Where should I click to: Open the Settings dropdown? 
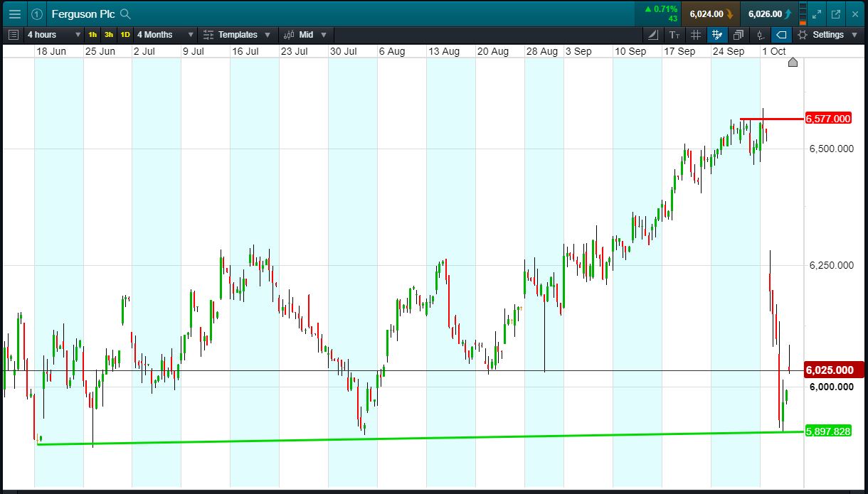pyautogui.click(x=828, y=35)
